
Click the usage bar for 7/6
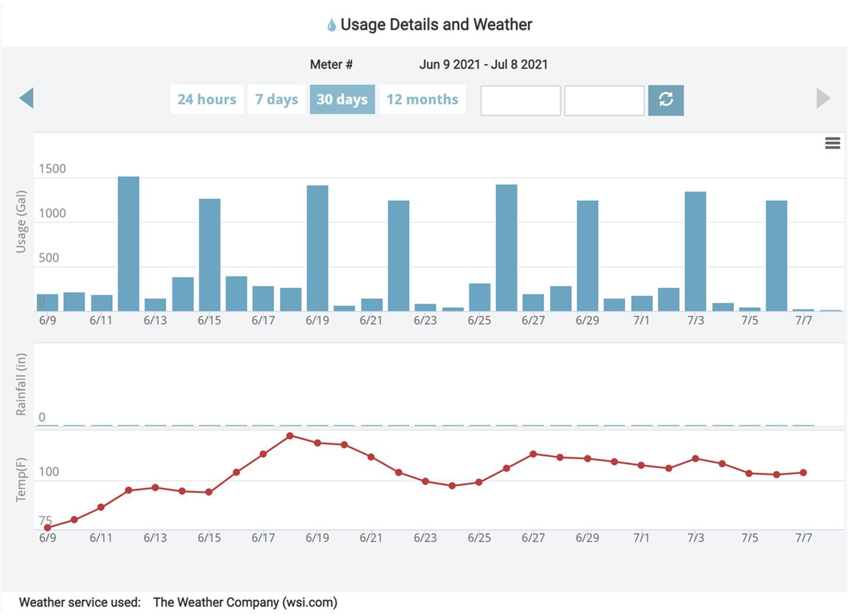pyautogui.click(x=775, y=256)
